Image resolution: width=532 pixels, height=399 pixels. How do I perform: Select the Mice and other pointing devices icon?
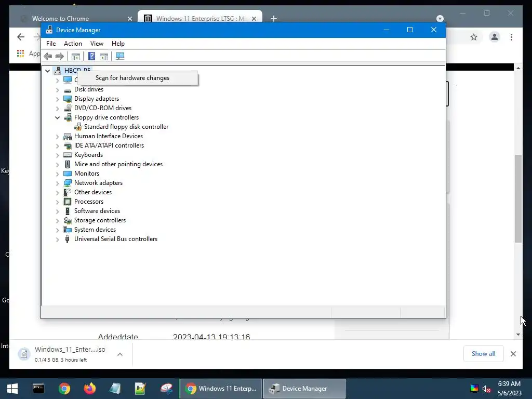point(68,164)
